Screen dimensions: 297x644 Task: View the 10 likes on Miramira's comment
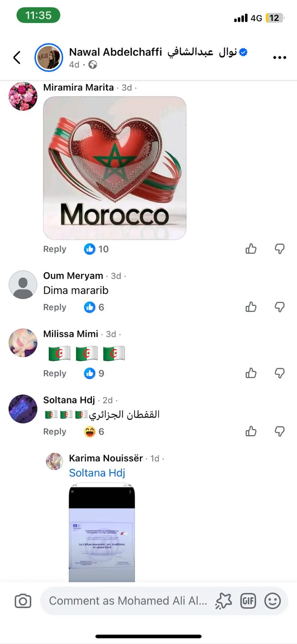[96, 249]
